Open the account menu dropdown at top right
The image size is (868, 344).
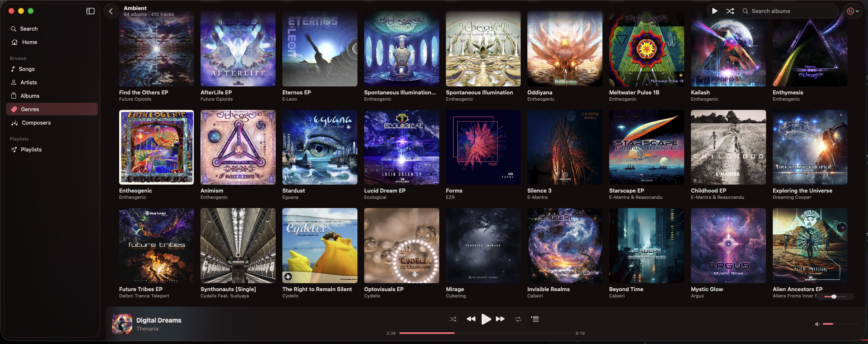point(853,11)
